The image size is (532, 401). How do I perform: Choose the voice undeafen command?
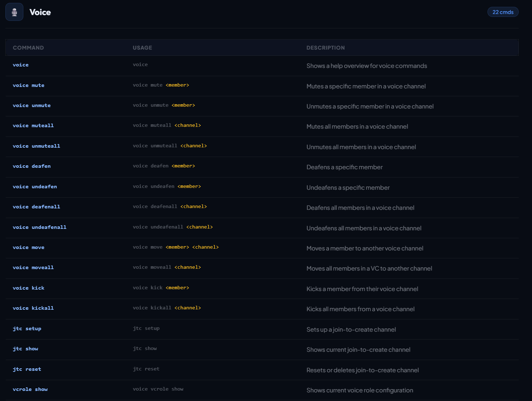35,187
